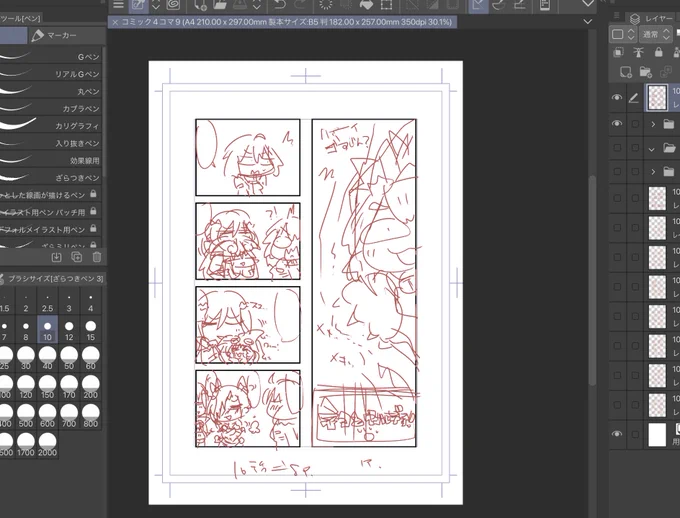Open the main hamburger menu in command bar

[x=118, y=5]
